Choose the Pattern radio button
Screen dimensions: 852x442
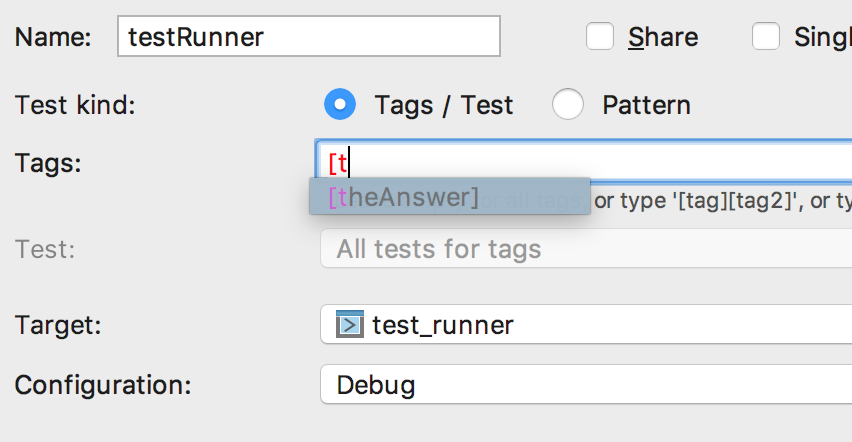click(x=568, y=104)
